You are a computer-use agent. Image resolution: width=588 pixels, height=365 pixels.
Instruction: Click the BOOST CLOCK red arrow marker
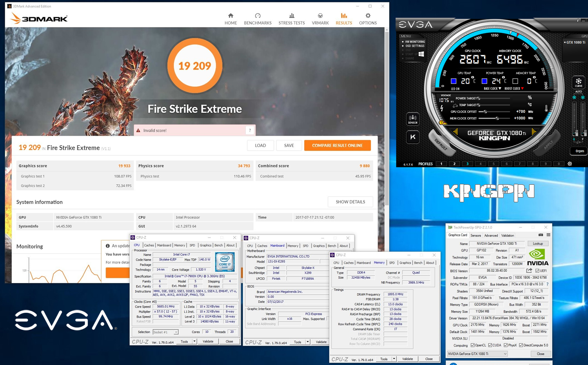tap(522, 89)
